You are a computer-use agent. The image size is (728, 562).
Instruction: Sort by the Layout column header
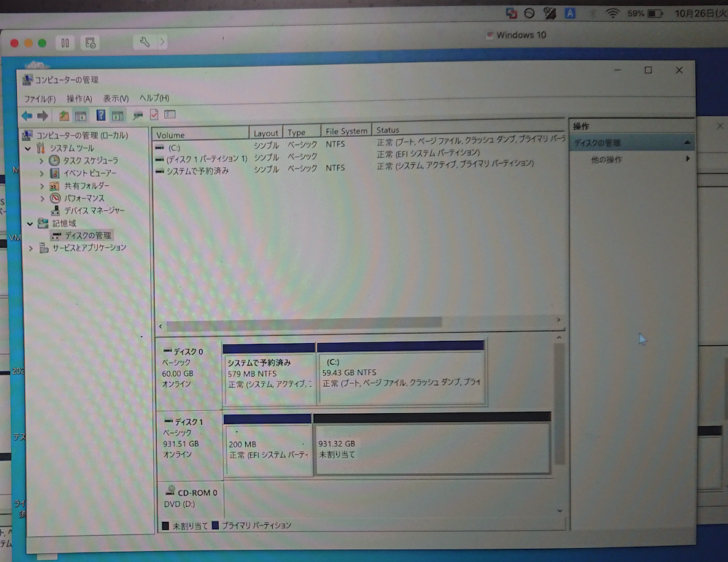coord(266,133)
